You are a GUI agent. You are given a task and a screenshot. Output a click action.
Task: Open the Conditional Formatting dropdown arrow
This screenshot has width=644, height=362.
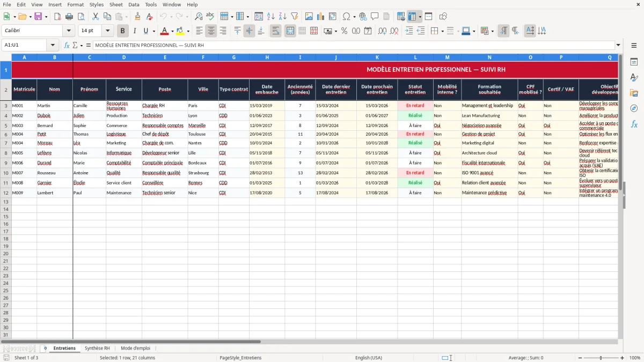click(492, 31)
